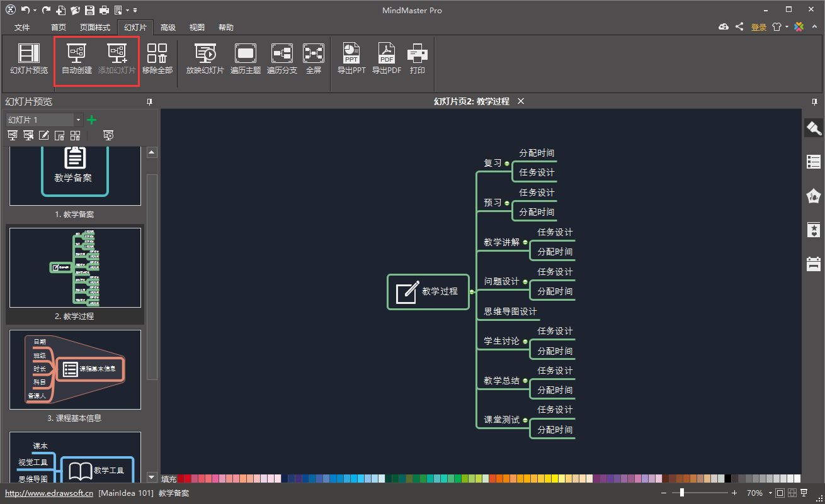Create a new document from quick access
This screenshot has width=825, height=504.
[61, 10]
